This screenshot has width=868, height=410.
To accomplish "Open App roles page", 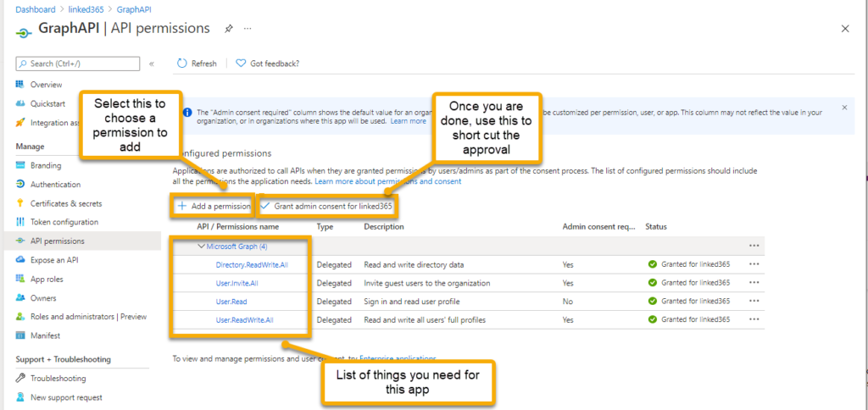I will click(x=47, y=279).
